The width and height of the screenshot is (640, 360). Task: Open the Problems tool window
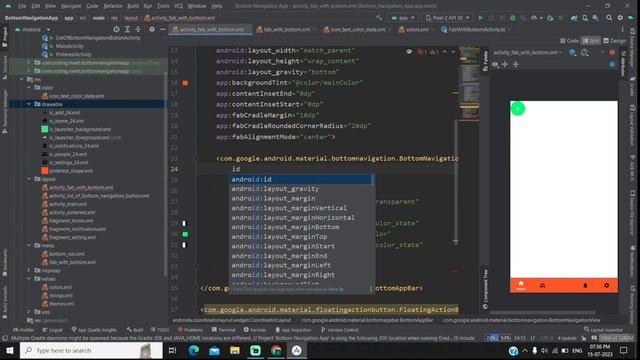click(190, 330)
